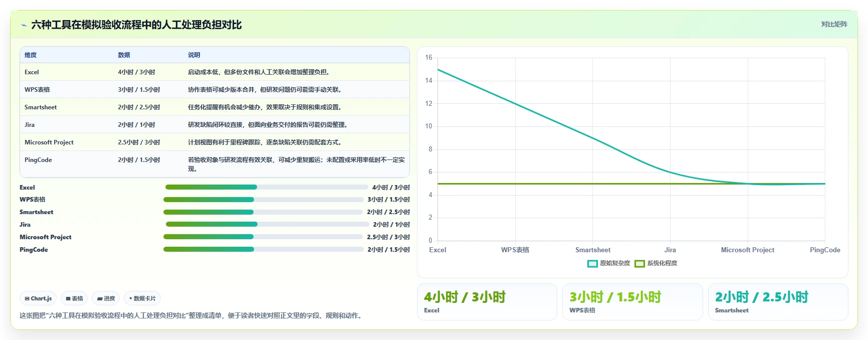Click the 六种工具 page title
This screenshot has height=340, width=868.
point(136,25)
